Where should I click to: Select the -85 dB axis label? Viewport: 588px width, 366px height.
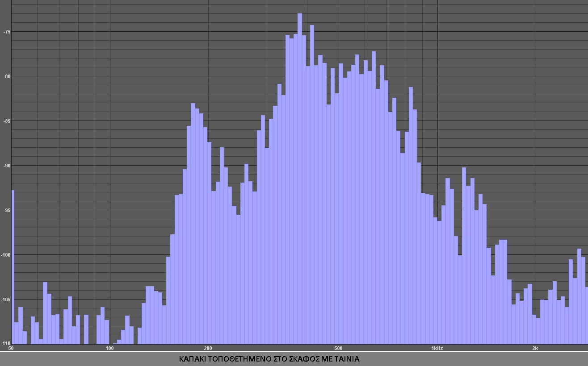pos(7,121)
